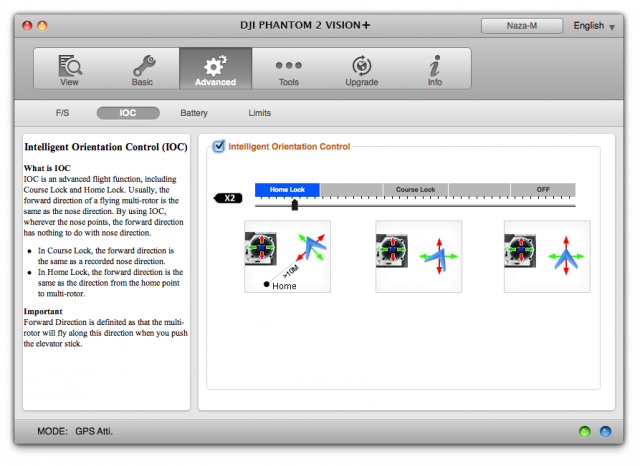
Task: Open the Basic wrench settings
Action: point(142,69)
